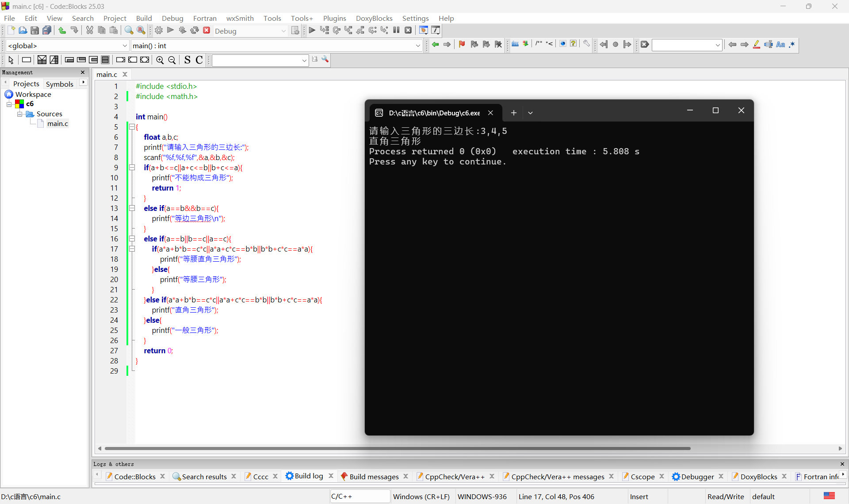The width and height of the screenshot is (849, 504).
Task: Click the Save file floppy icon
Action: point(34,31)
